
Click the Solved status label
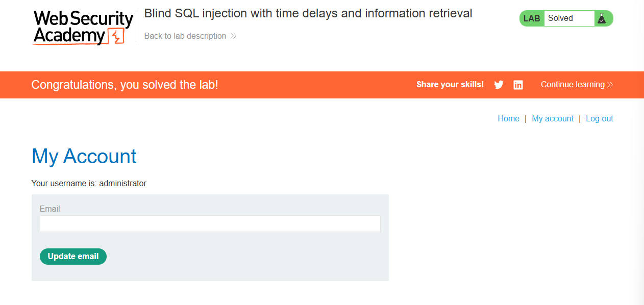[560, 18]
